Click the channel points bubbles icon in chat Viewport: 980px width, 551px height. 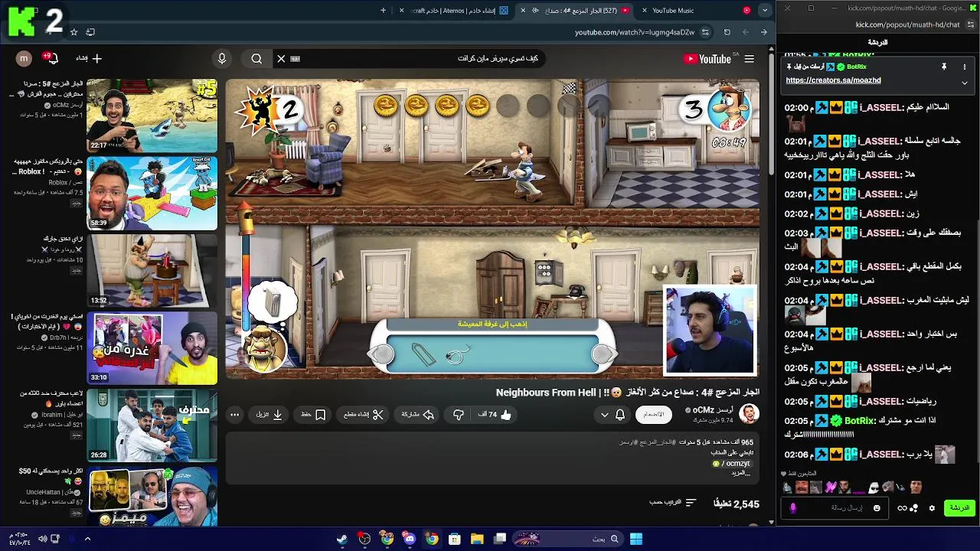click(914, 508)
